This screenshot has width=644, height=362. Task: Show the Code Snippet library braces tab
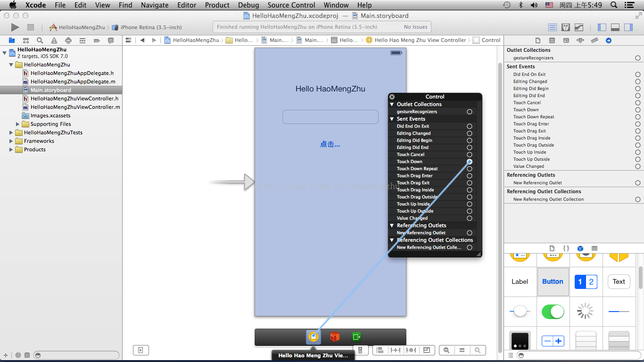[566, 248]
